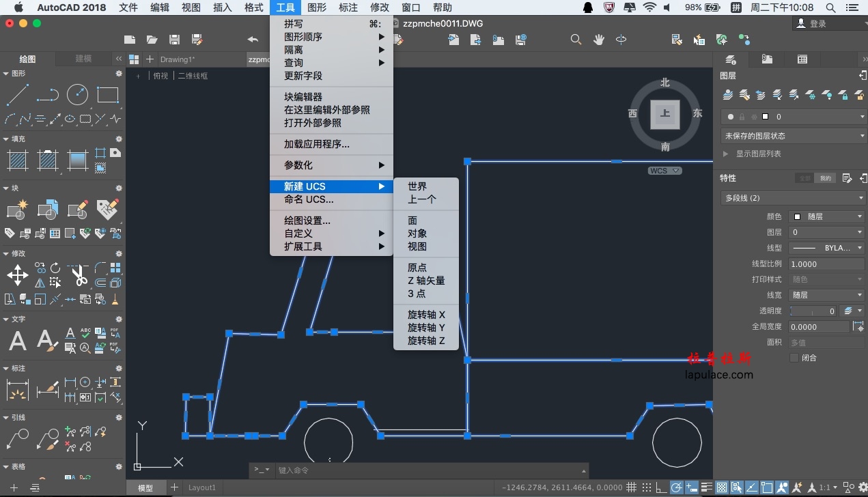Image resolution: width=868 pixels, height=497 pixels.
Task: Switch to the Layout1 tab
Action: click(202, 487)
